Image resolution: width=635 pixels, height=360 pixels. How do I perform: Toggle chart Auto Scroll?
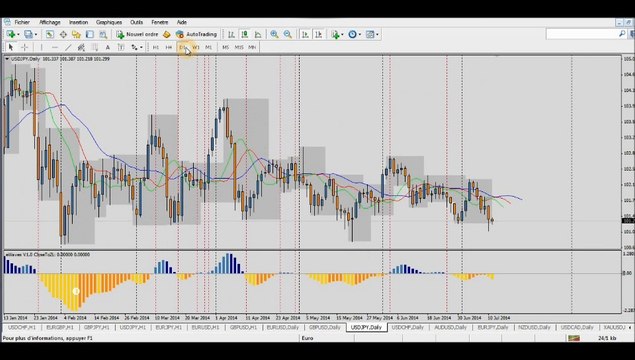[305, 34]
